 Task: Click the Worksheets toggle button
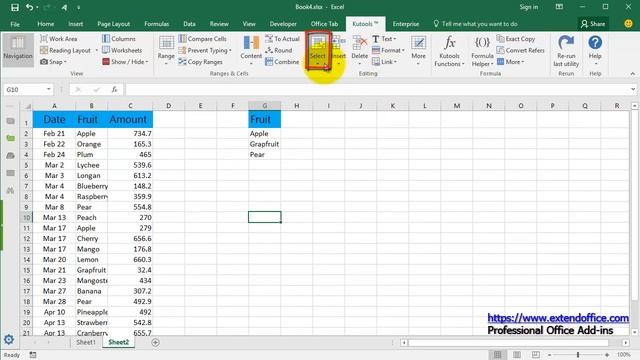click(122, 50)
